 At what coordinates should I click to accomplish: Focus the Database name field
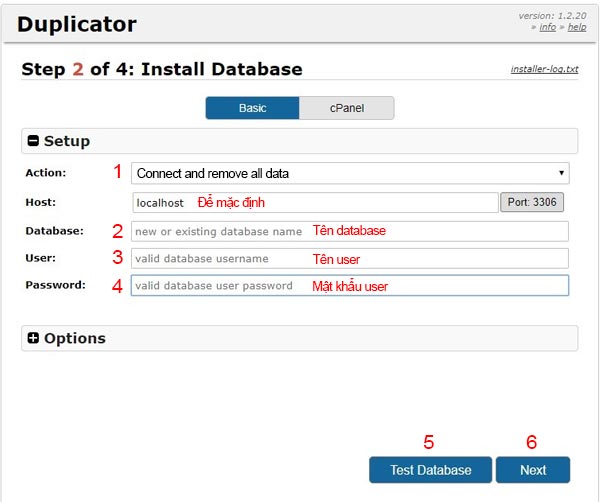tap(350, 231)
